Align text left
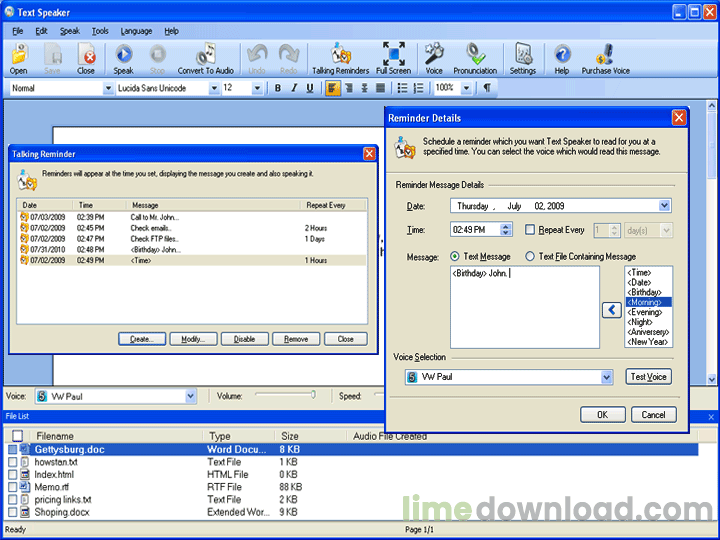This screenshot has width=720, height=540. click(333, 88)
